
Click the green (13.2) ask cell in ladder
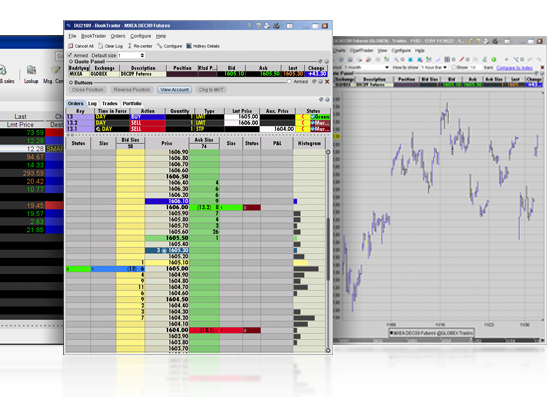pyautogui.click(x=204, y=207)
